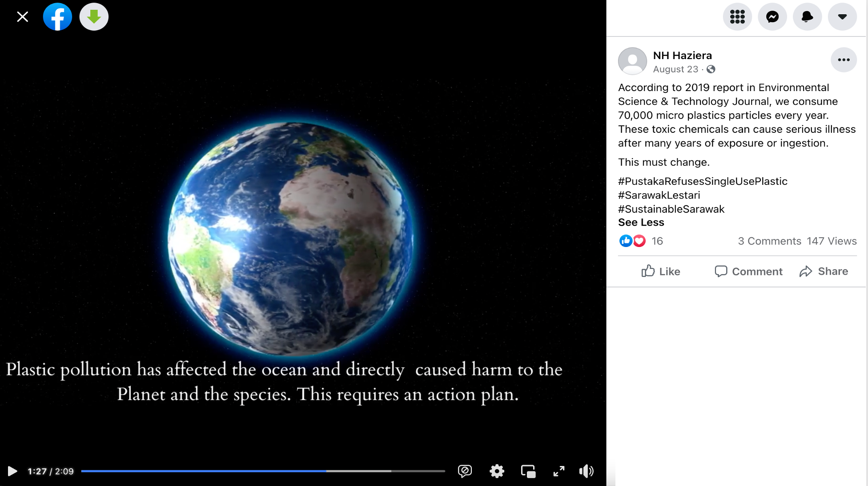Open #SarawakLestari hashtag link
The width and height of the screenshot is (868, 486).
[x=659, y=195]
